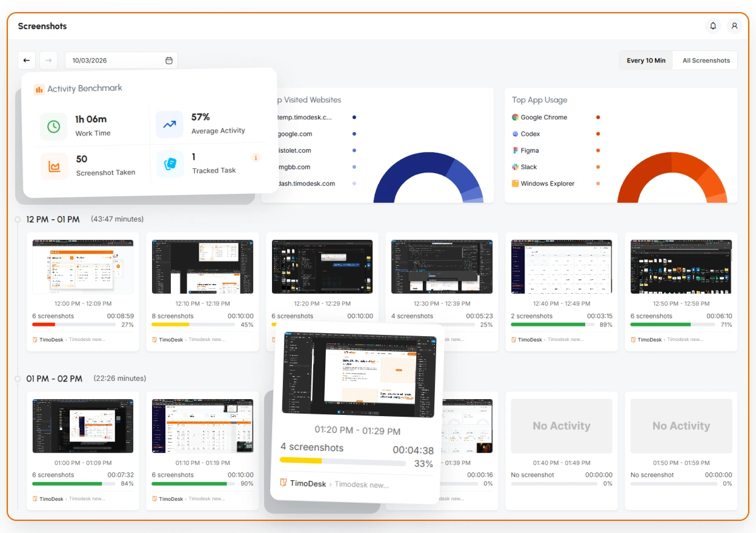Open the 01:10 PM - 01:19 PM screenshot thumbnail

pyautogui.click(x=203, y=426)
